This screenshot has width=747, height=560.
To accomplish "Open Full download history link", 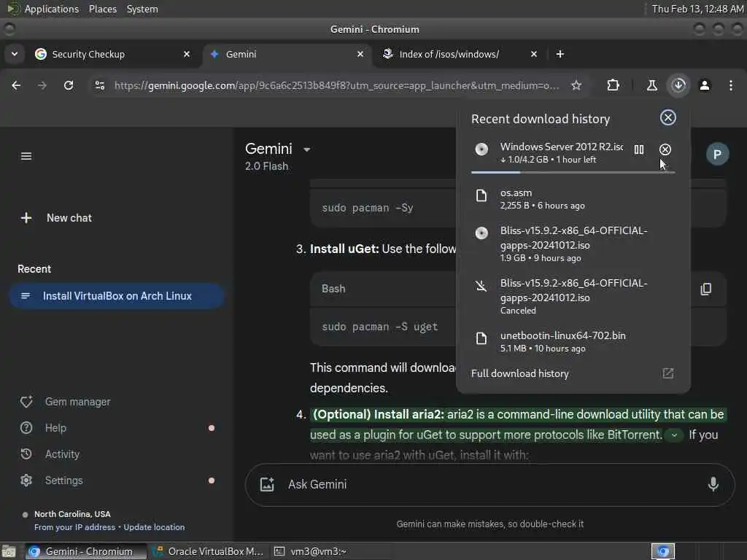I will [x=519, y=373].
